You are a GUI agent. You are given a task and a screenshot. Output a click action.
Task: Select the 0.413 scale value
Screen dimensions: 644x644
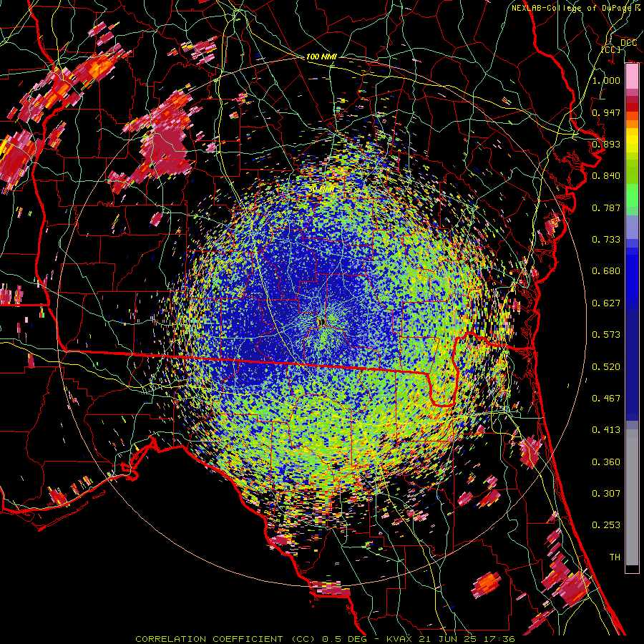click(606, 430)
